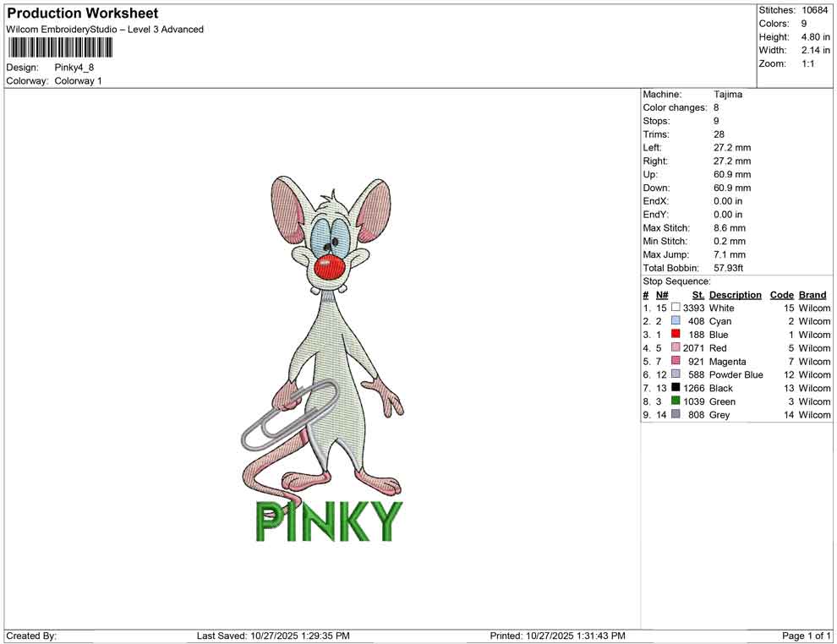This screenshot has height=644, width=837.
Task: Click the Cyan thread color swatch
Action: click(x=676, y=320)
